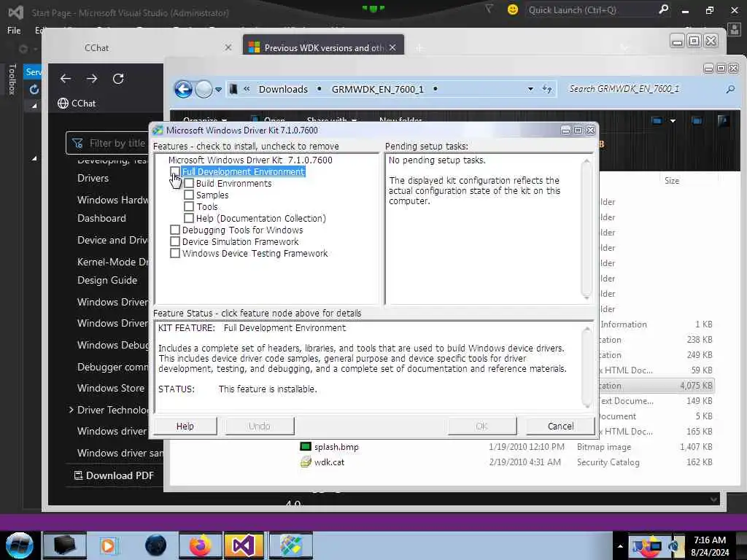The width and height of the screenshot is (747, 560).
Task: Click the taskbar clock showing 7:16 AM
Action: [x=710, y=545]
